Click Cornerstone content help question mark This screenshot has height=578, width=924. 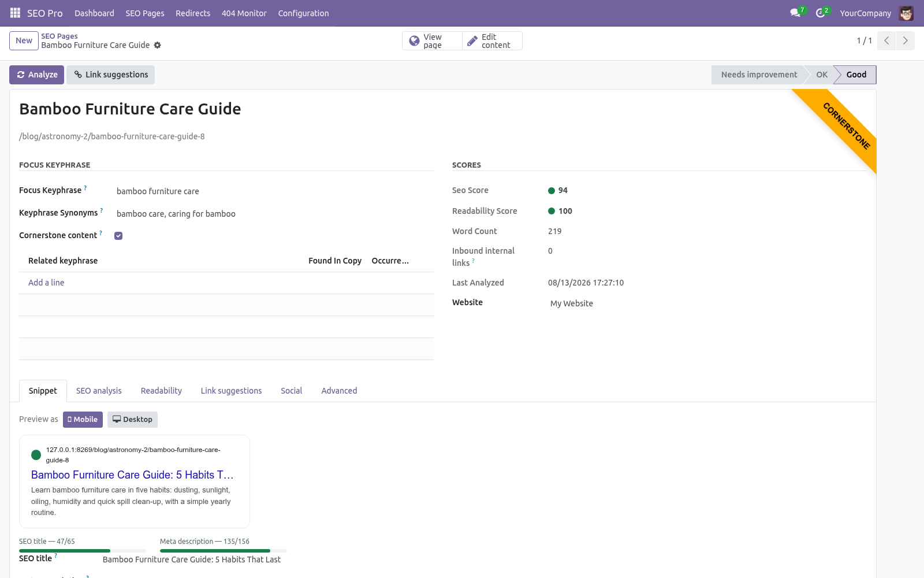(x=101, y=232)
